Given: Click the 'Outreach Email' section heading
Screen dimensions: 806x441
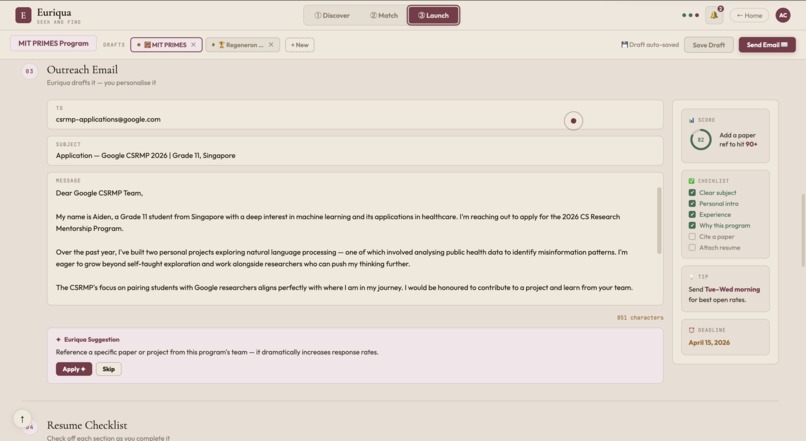Looking at the screenshot, I should coord(82,69).
